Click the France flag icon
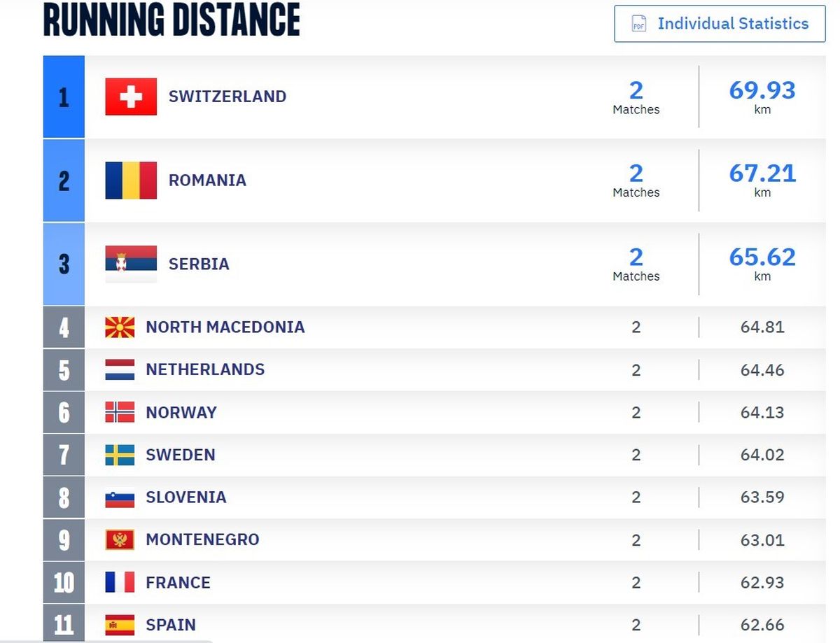The width and height of the screenshot is (840, 643). pyautogui.click(x=120, y=582)
